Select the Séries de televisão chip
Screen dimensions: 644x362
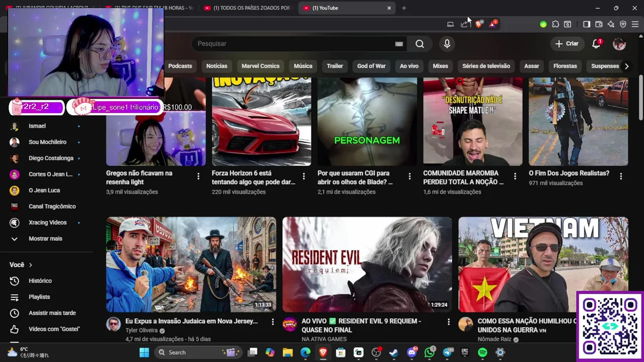pyautogui.click(x=486, y=66)
